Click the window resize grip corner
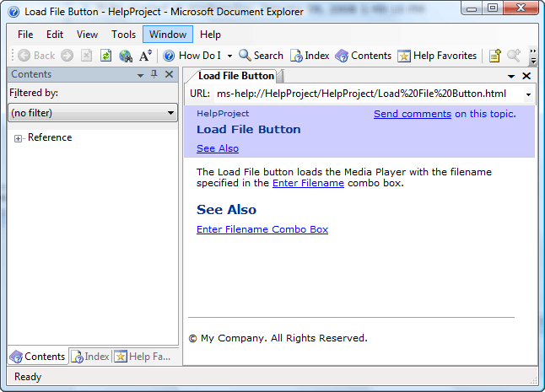The width and height of the screenshot is (545, 392). pos(533,380)
